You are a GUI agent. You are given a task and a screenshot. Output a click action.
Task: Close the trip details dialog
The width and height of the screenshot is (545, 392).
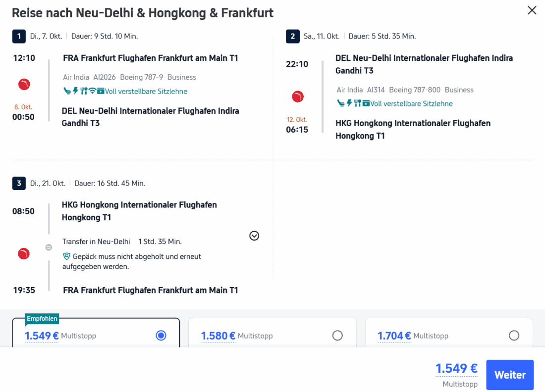coord(532,10)
